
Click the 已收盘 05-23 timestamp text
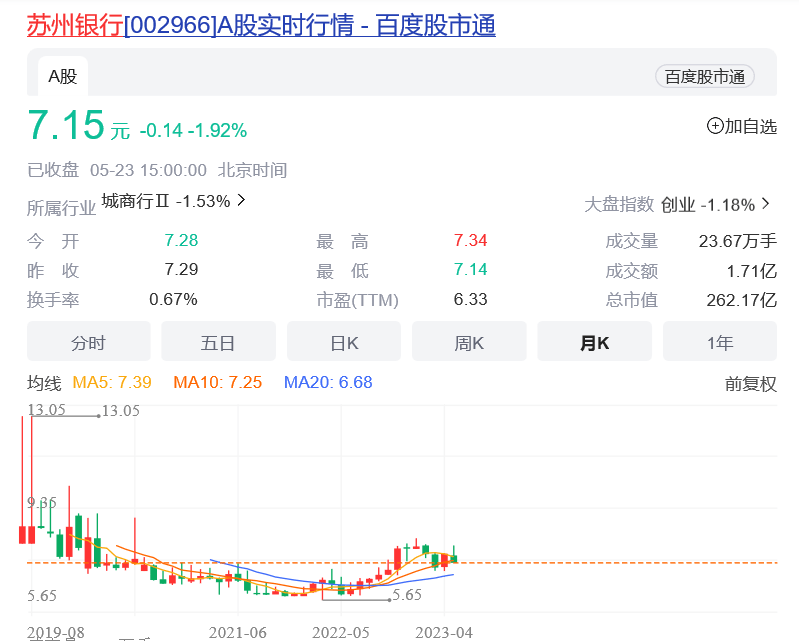coord(157,170)
